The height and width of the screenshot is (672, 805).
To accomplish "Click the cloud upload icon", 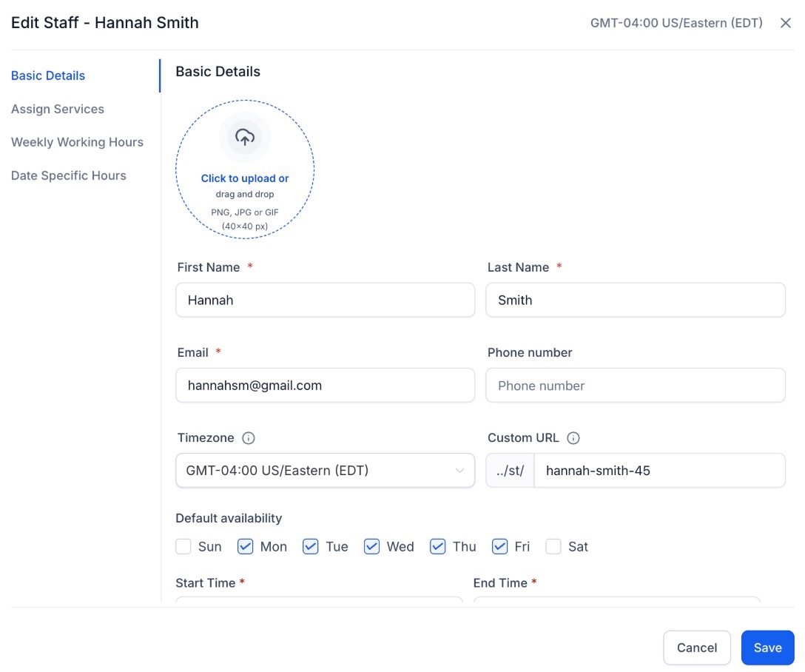I will click(x=245, y=137).
